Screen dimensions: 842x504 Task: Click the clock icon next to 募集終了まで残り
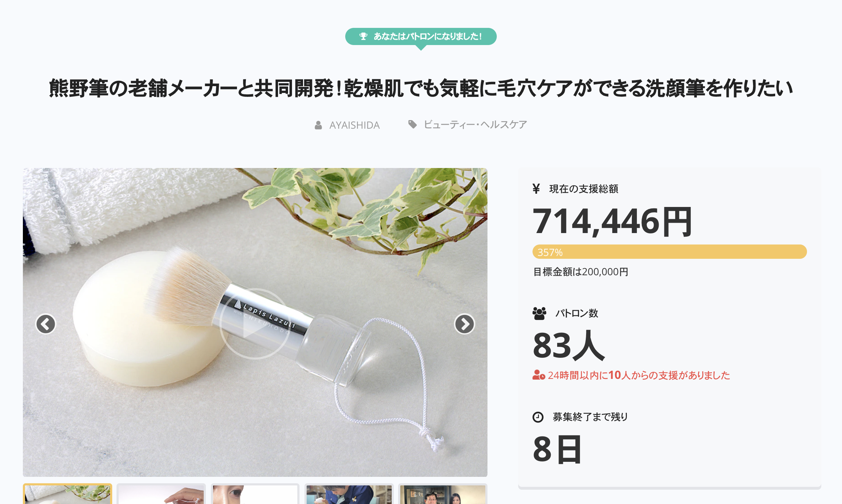[538, 417]
